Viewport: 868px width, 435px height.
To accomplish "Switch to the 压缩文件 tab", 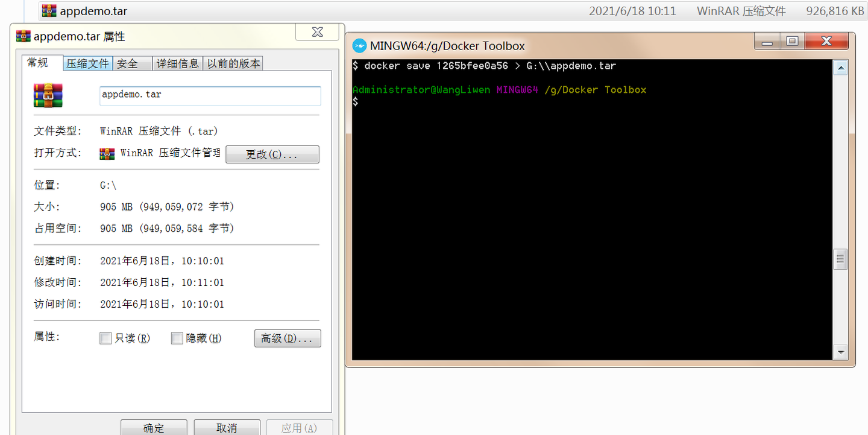I will pyautogui.click(x=88, y=63).
